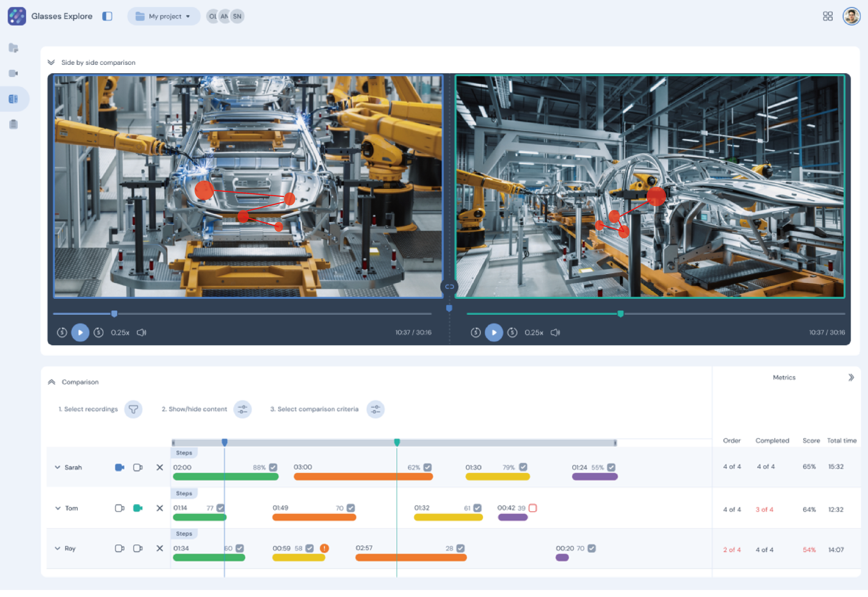Viewport: 868px width, 597px height.
Task: Play the right video player
Action: tap(494, 332)
